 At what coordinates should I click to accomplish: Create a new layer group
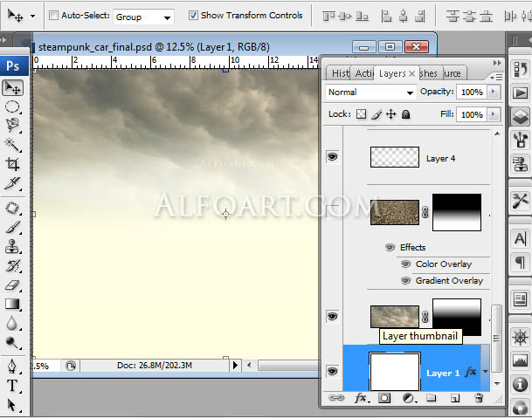432,397
